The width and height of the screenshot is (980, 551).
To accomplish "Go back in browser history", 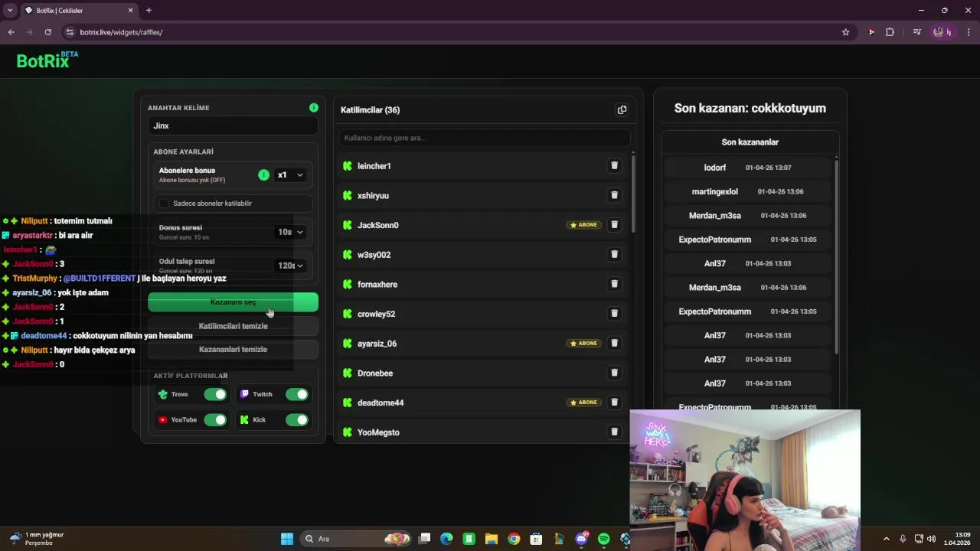I will click(11, 32).
